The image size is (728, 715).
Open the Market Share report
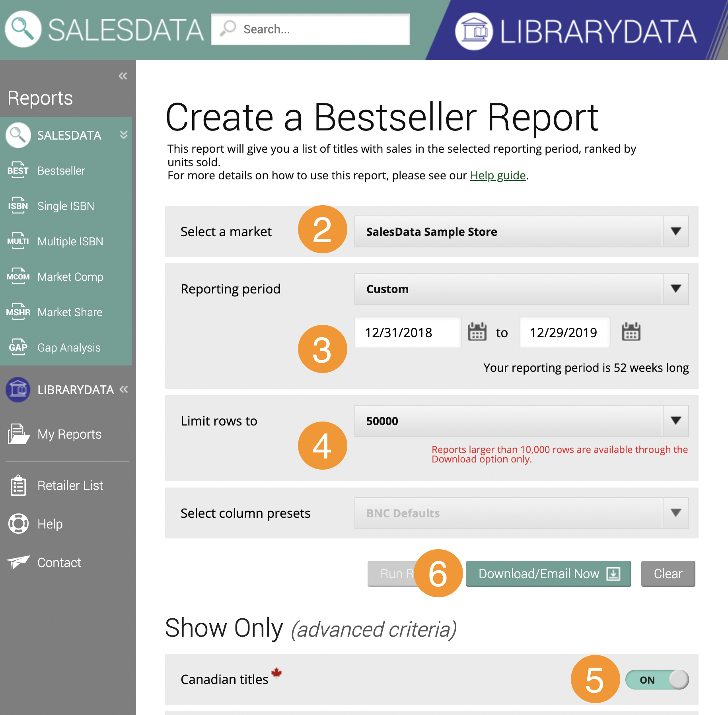[x=70, y=312]
